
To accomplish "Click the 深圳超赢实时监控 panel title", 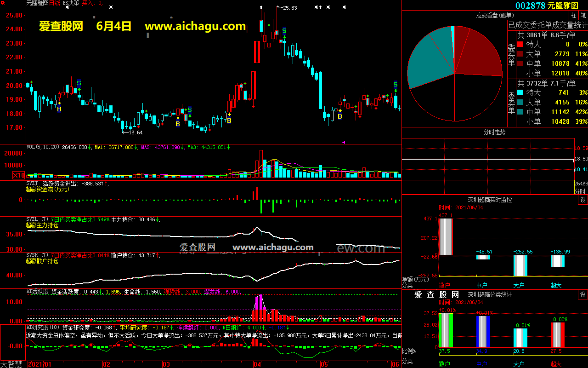I will pyautogui.click(x=490, y=200).
